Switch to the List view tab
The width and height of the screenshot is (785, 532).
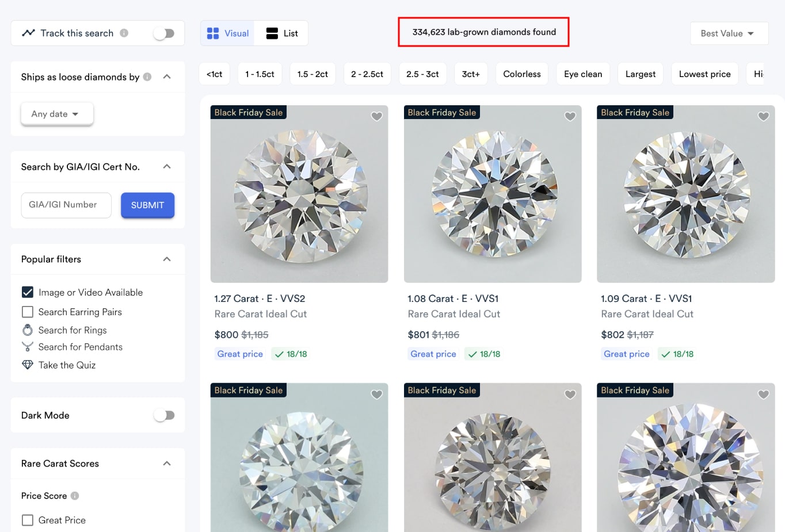coord(281,33)
